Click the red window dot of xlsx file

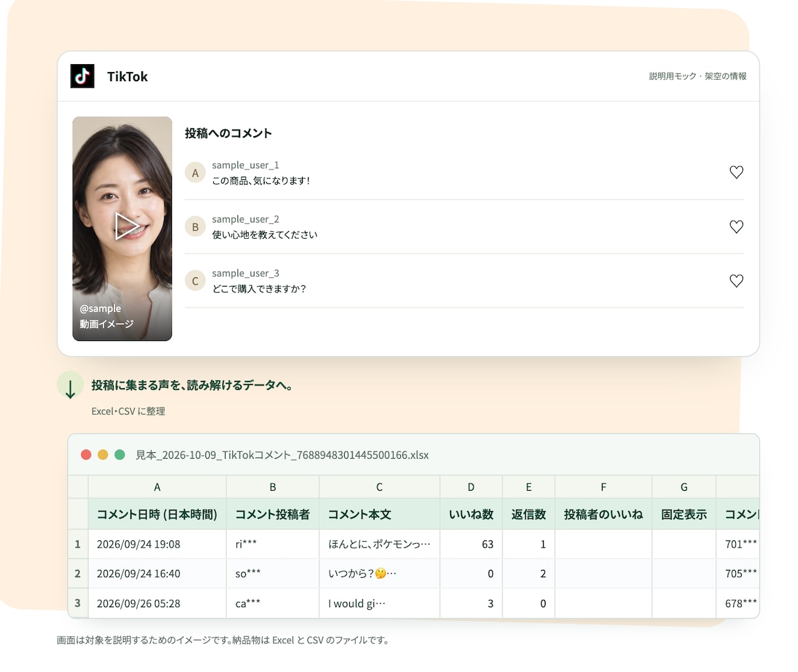[86, 455]
